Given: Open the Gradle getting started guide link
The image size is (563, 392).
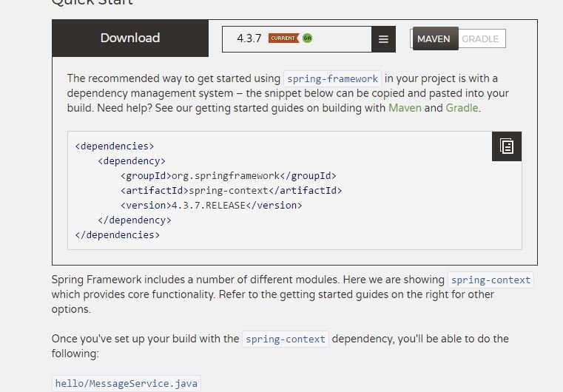Looking at the screenshot, I should [462, 108].
